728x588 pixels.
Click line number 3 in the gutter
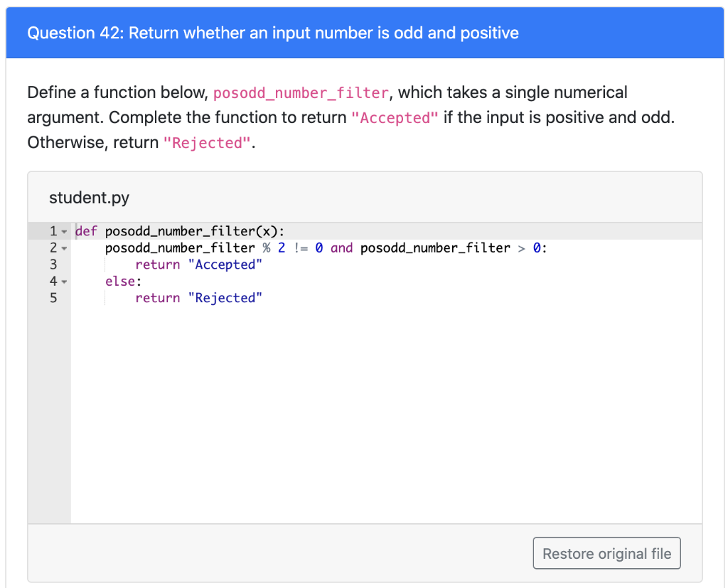click(x=53, y=264)
